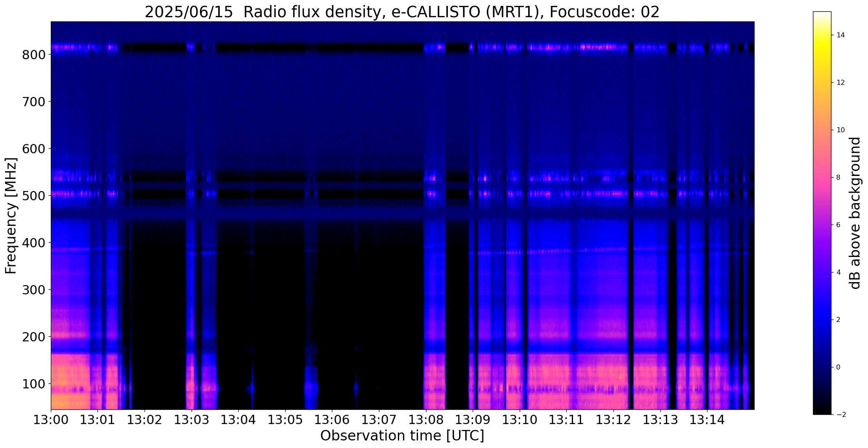Viewport: 868px width, 448px height.
Task: Click the 6 colorbar tick label
Action: (x=838, y=225)
